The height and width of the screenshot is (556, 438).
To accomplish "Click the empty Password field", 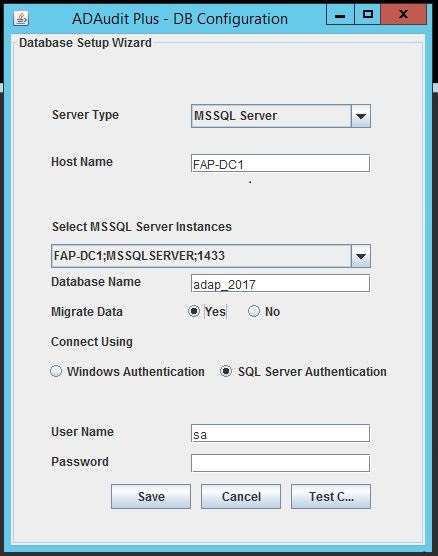I will (x=281, y=463).
